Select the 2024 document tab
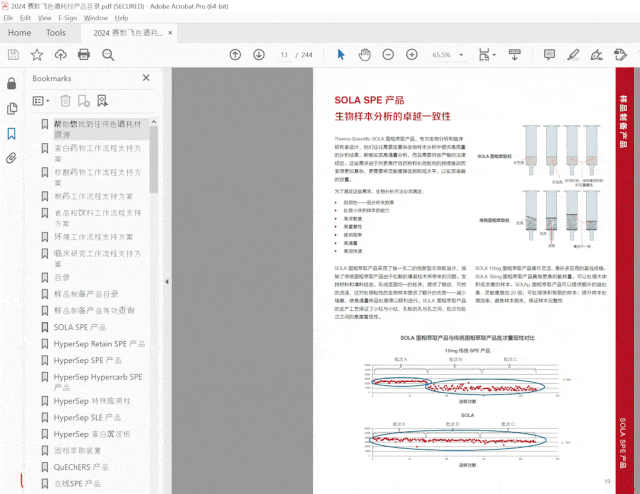Viewport: 640px width, 494px height. click(129, 33)
